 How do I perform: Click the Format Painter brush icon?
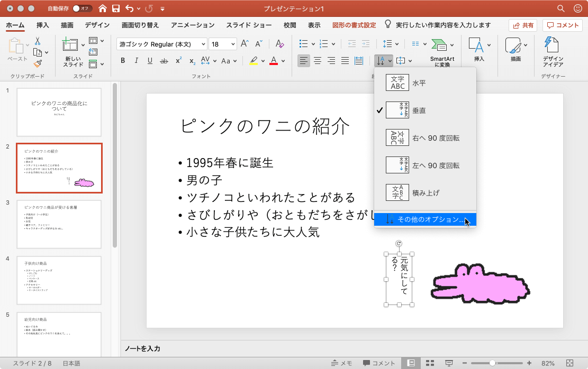click(x=38, y=63)
